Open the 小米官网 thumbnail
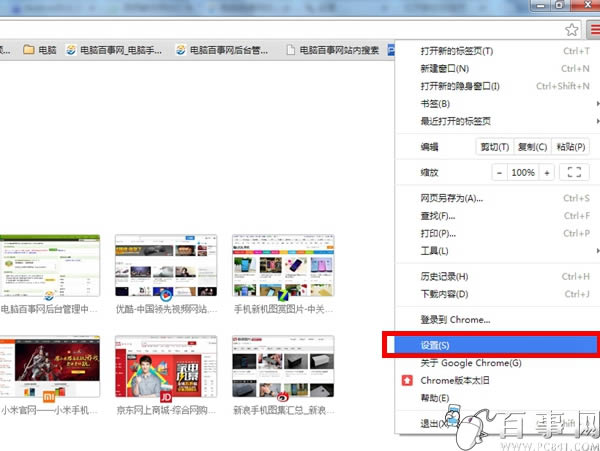The width and height of the screenshot is (600, 451). point(50,366)
